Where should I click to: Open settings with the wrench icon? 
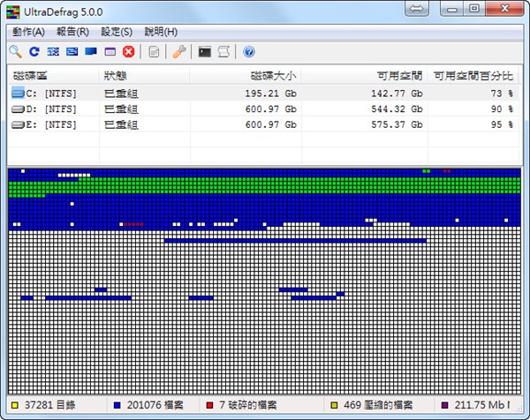[178, 52]
